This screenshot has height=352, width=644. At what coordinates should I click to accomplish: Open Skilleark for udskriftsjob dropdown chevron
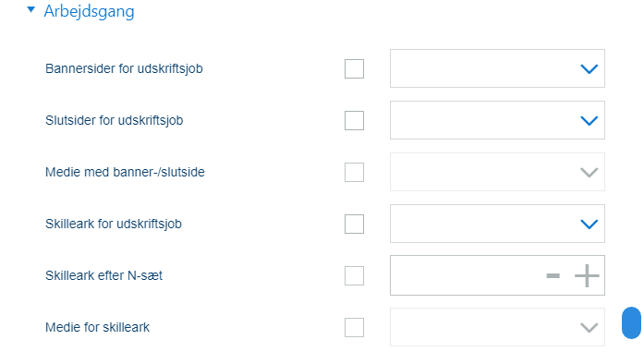589,225
